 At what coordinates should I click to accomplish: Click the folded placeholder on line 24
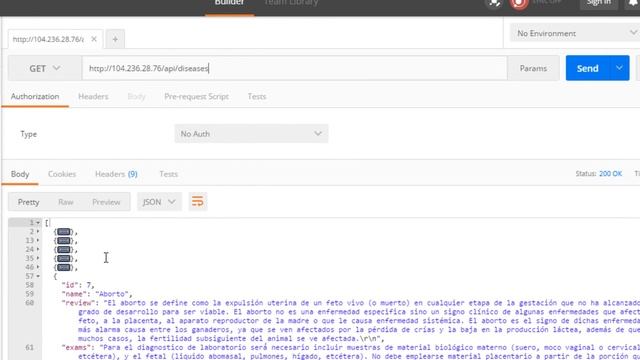(x=64, y=249)
